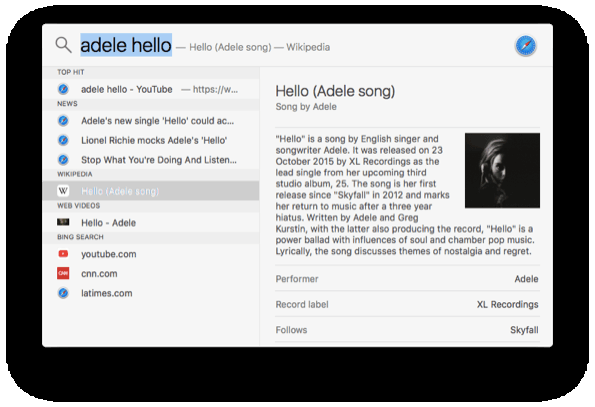595x407 pixels.
Task: Click the YouTube icon beside youtube.com
Action: point(63,254)
